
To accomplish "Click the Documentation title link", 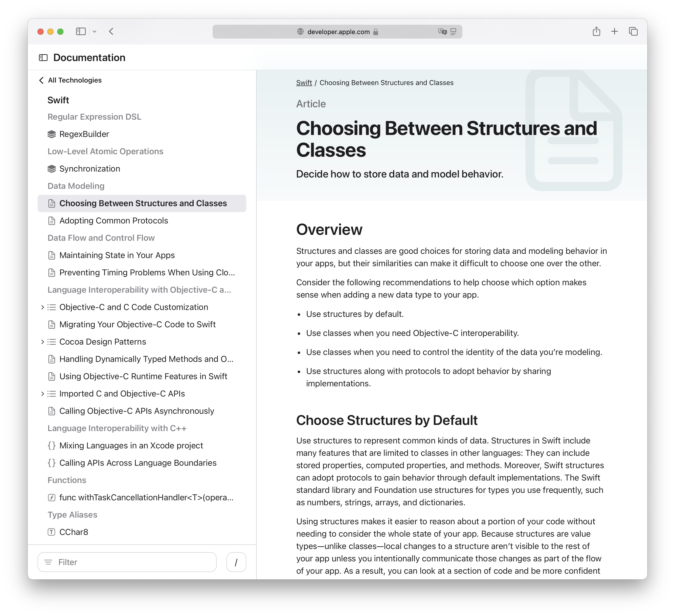I will [x=89, y=58].
